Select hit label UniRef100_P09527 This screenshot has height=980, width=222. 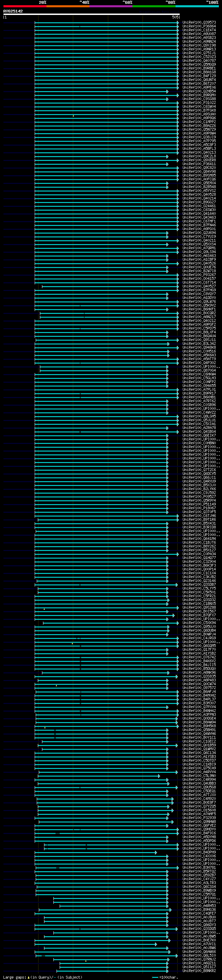(199, 496)
